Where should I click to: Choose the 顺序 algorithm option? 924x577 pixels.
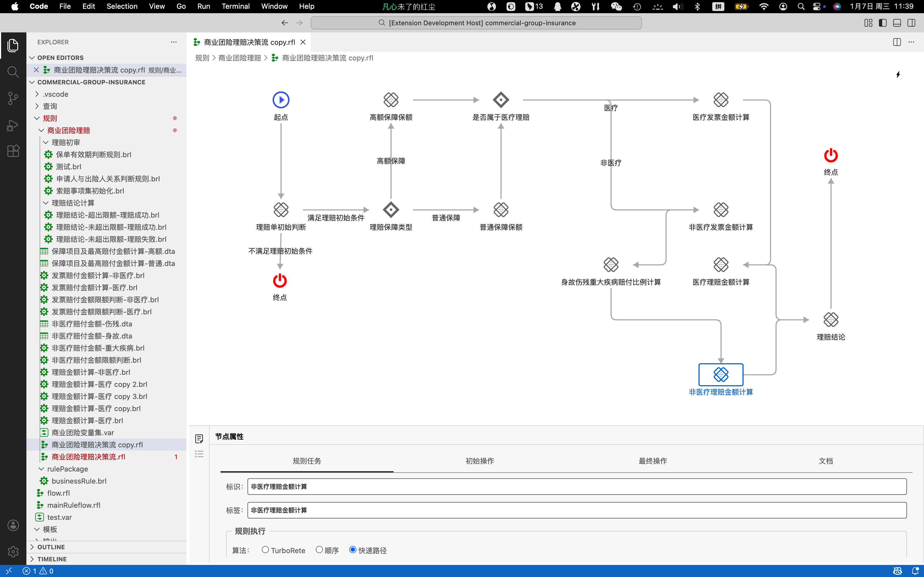point(319,550)
